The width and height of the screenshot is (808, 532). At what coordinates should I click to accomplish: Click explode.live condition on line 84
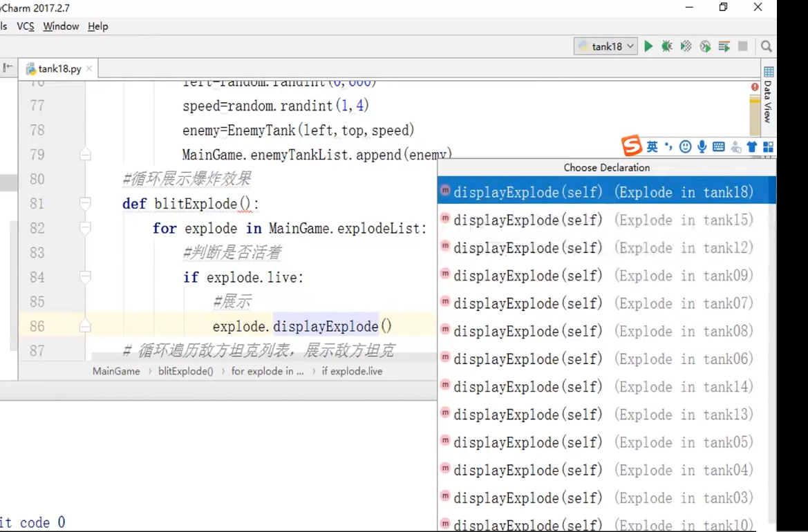point(253,278)
